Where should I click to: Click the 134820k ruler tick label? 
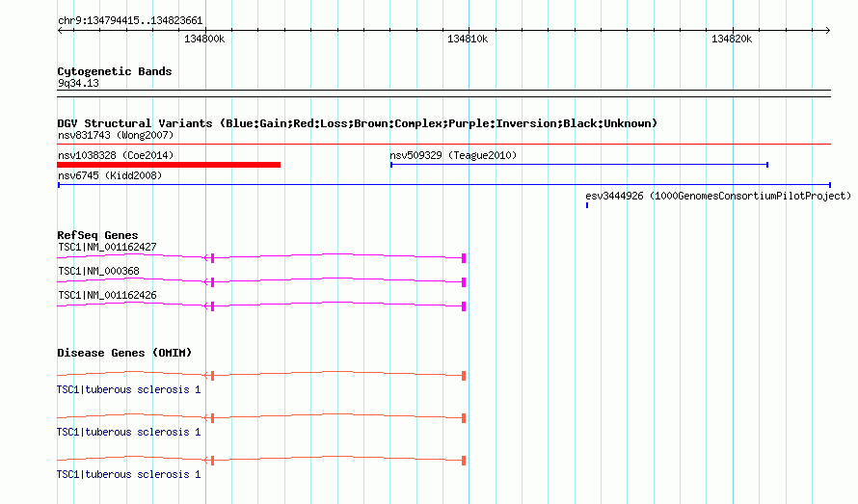(732, 39)
